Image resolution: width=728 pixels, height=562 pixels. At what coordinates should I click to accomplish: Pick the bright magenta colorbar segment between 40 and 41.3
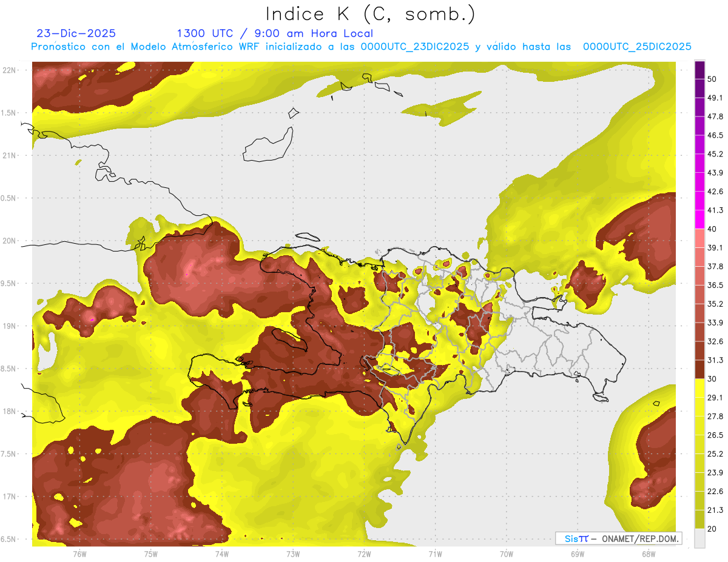[x=699, y=219]
